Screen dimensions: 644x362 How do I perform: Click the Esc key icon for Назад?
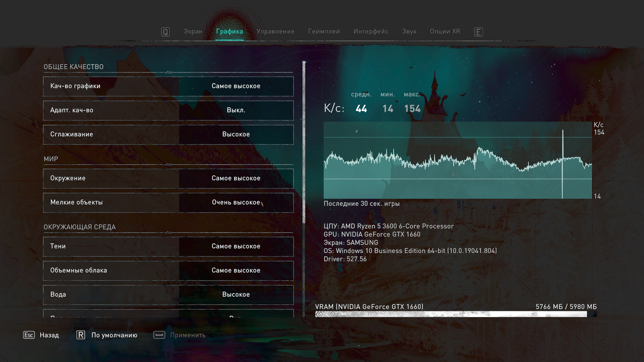[29, 335]
